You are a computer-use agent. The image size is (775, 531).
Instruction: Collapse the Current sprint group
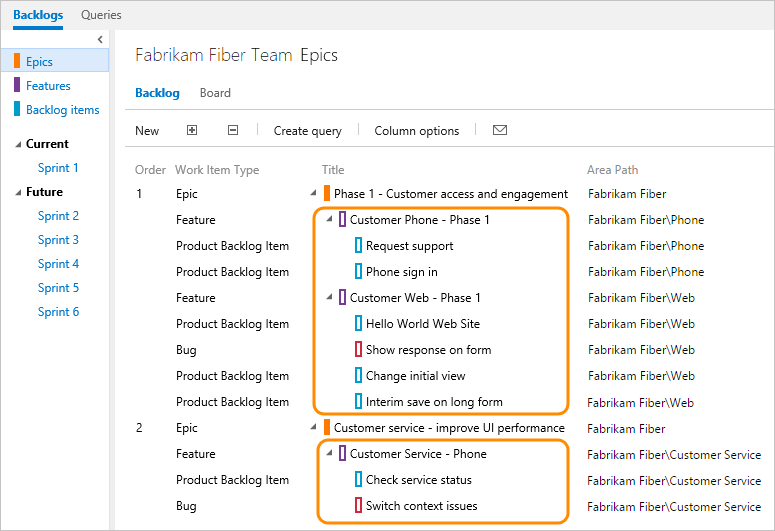click(x=18, y=144)
